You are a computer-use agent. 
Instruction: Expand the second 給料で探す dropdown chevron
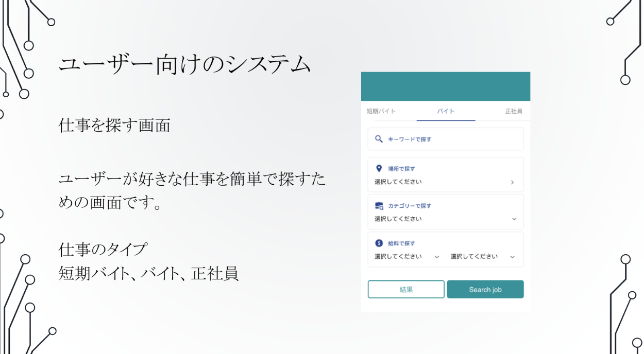point(512,257)
